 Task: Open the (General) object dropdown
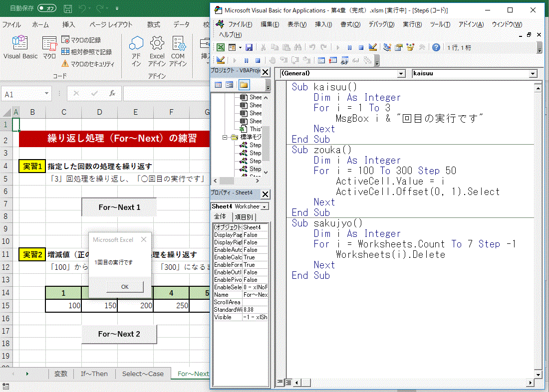click(x=401, y=73)
